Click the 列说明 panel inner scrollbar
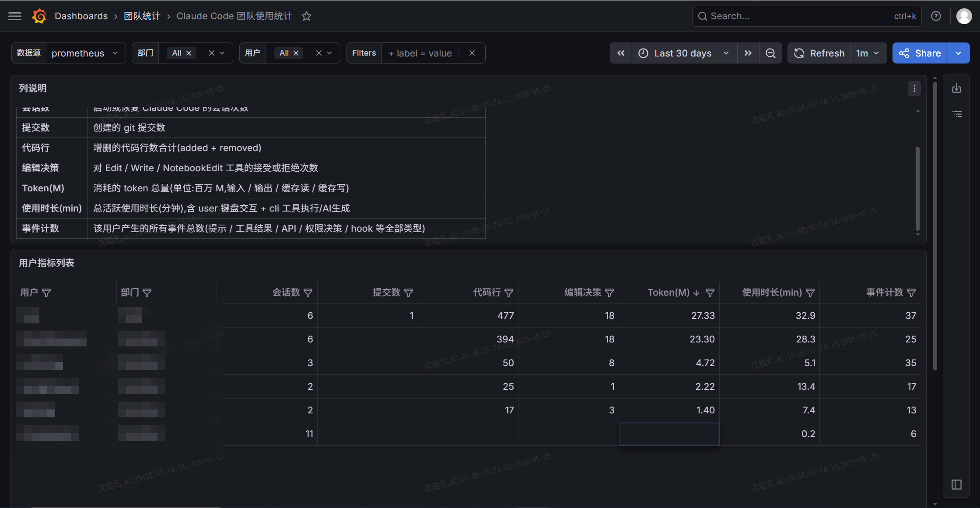The image size is (980, 508). (917, 188)
